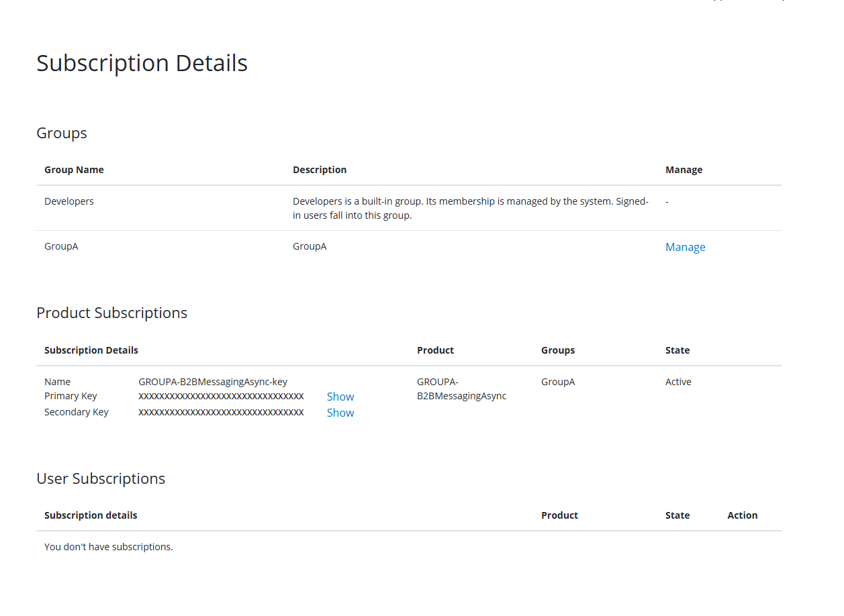Click the Action column header
Viewport: 844px width, 616px height.
742,515
